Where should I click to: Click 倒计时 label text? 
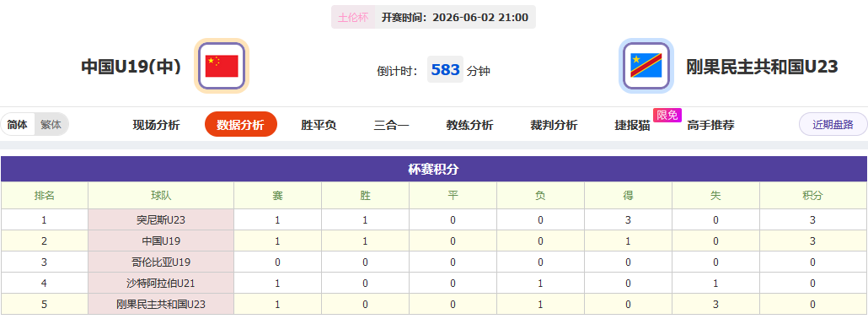click(398, 71)
